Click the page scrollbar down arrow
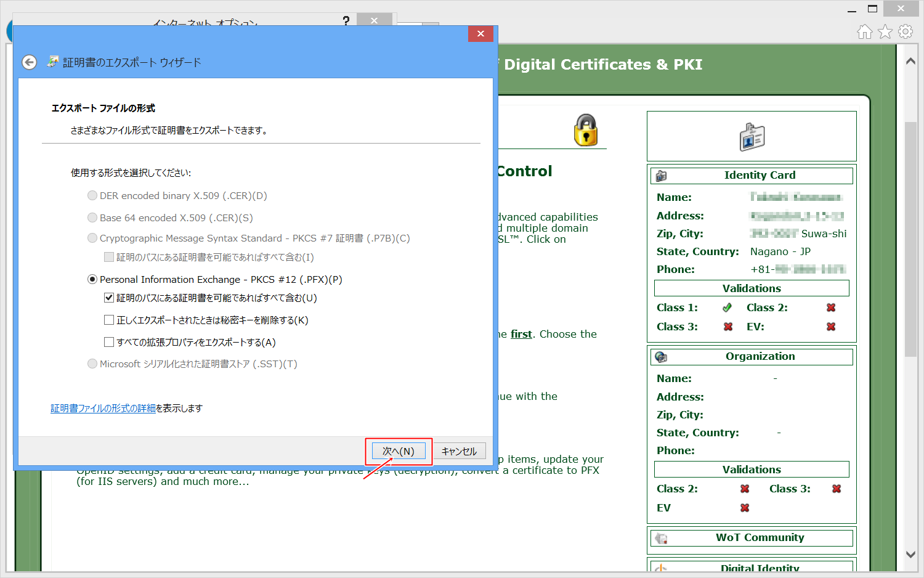Viewport: 924px width, 578px height. tap(910, 554)
